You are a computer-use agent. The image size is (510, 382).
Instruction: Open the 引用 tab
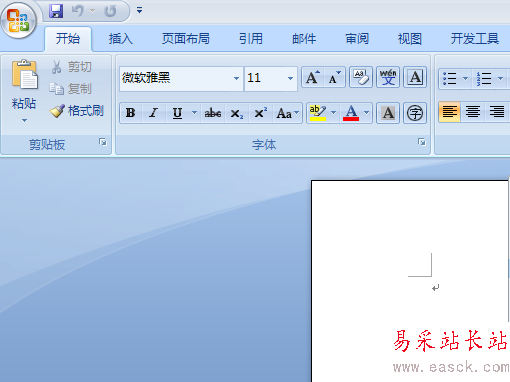coord(251,39)
